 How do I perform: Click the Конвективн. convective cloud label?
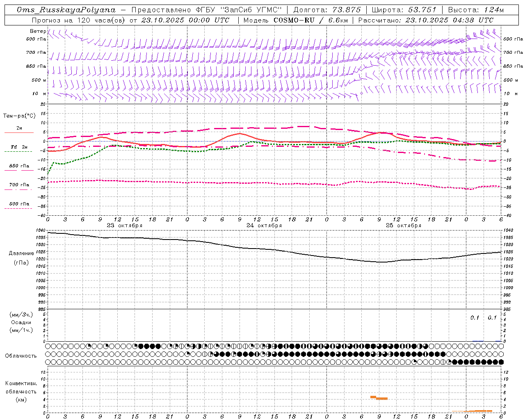[21, 383]
